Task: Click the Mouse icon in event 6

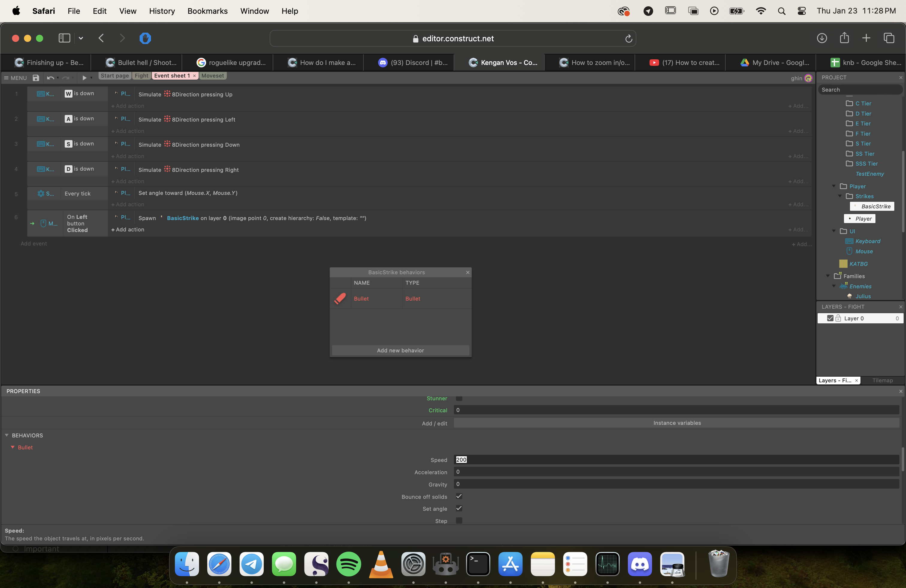Action: tap(43, 223)
